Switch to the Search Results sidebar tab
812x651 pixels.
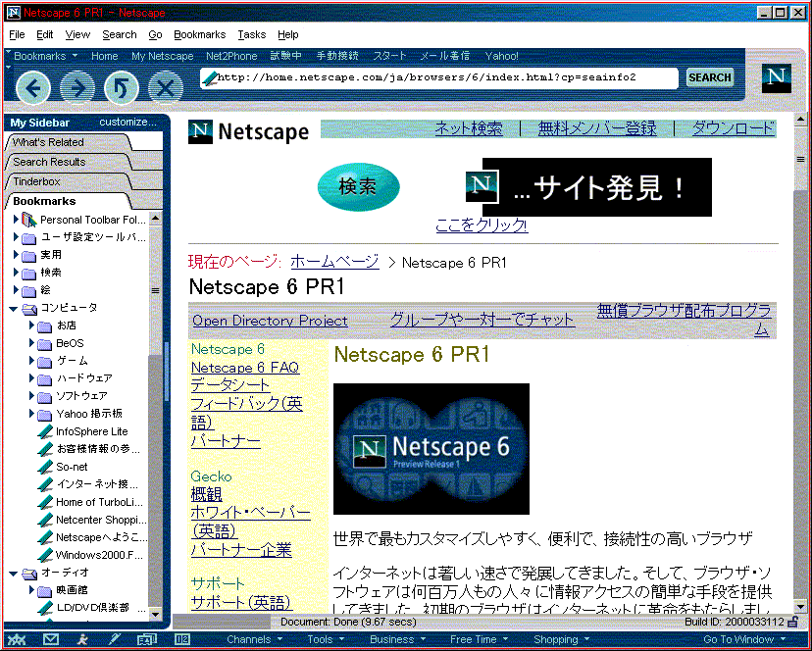[69, 162]
